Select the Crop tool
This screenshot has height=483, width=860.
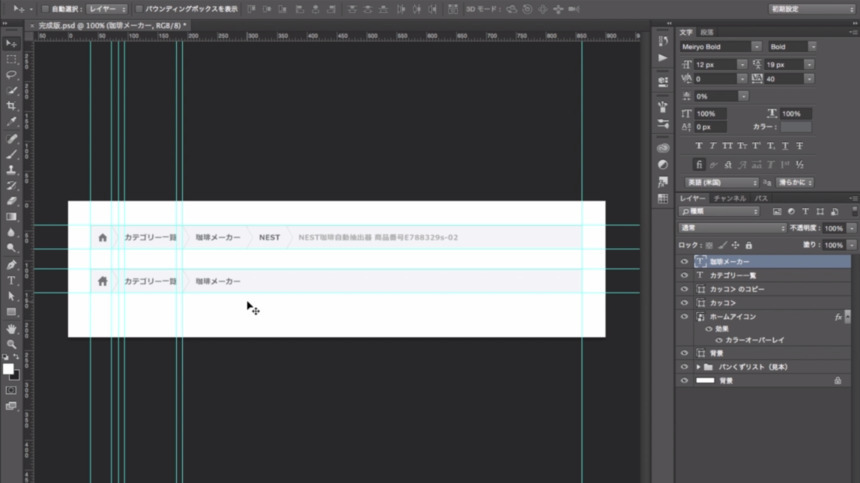(11, 106)
